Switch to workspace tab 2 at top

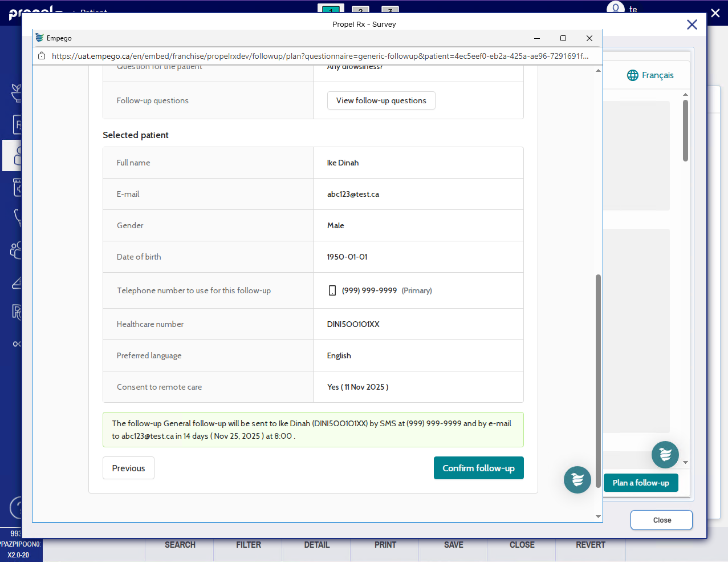(360, 10)
